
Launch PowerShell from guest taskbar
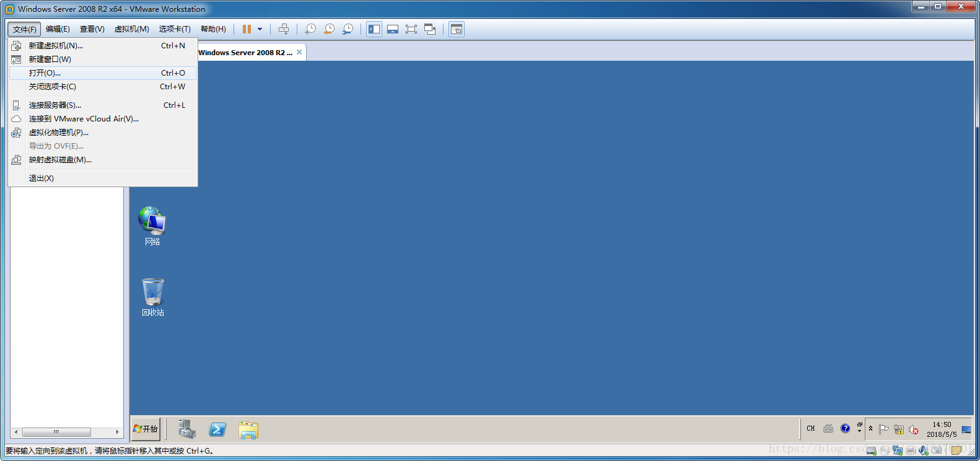(x=217, y=429)
